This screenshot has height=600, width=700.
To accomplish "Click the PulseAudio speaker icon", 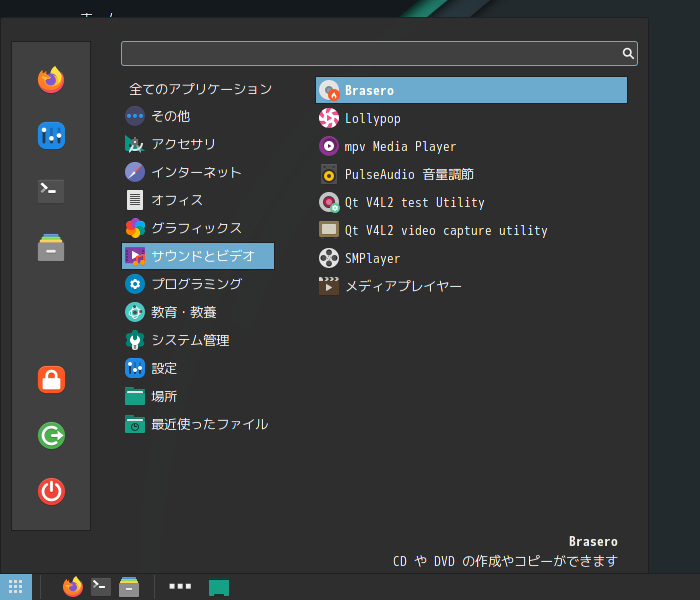I will (x=329, y=174).
